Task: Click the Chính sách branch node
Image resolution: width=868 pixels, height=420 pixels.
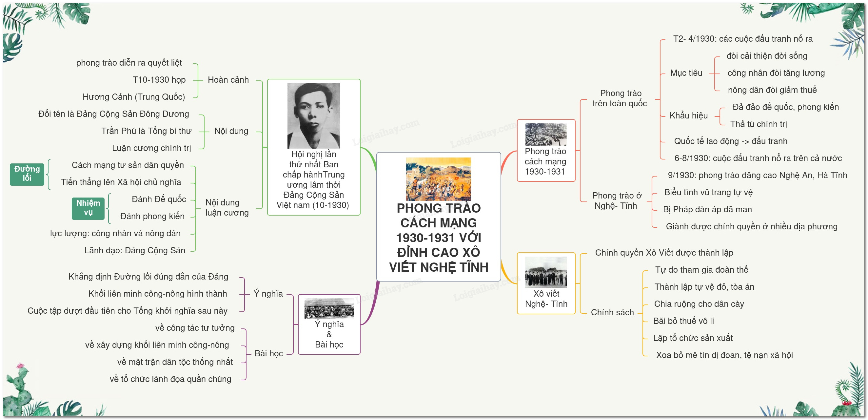Action: (612, 312)
